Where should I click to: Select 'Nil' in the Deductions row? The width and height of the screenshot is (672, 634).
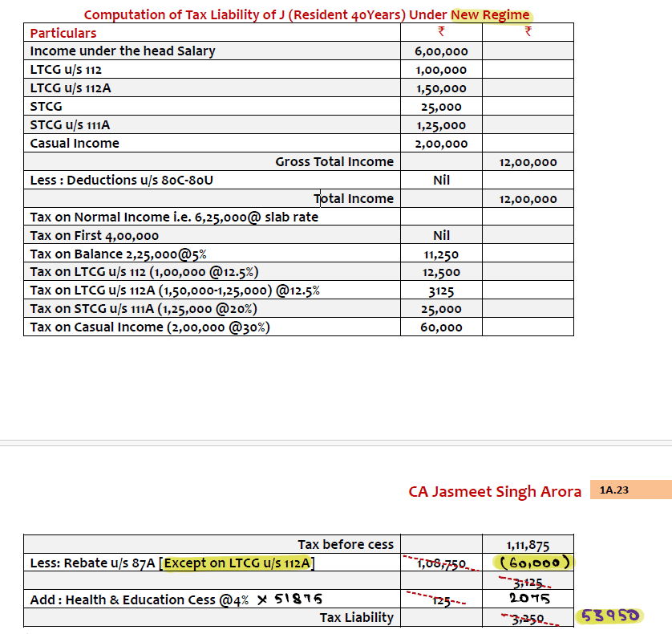(441, 180)
